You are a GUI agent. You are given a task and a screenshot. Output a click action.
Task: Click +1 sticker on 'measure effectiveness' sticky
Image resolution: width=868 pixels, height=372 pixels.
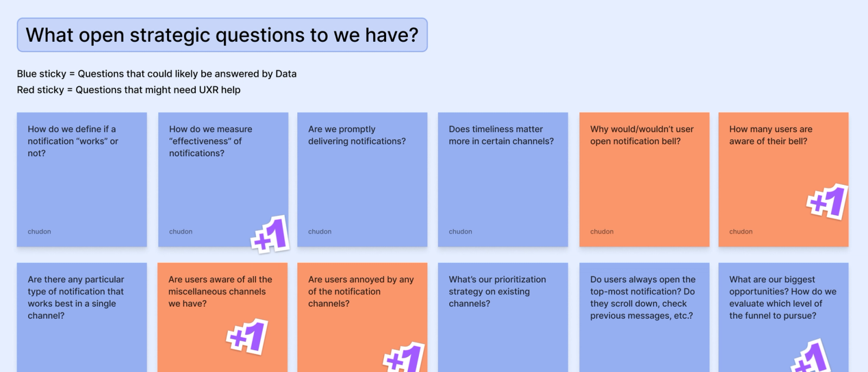[270, 234]
